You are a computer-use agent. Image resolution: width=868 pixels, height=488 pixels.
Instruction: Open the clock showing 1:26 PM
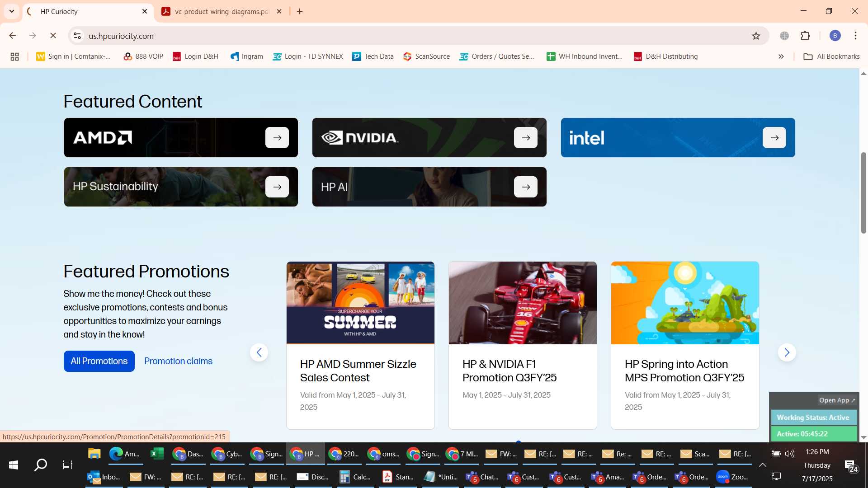coord(817,452)
